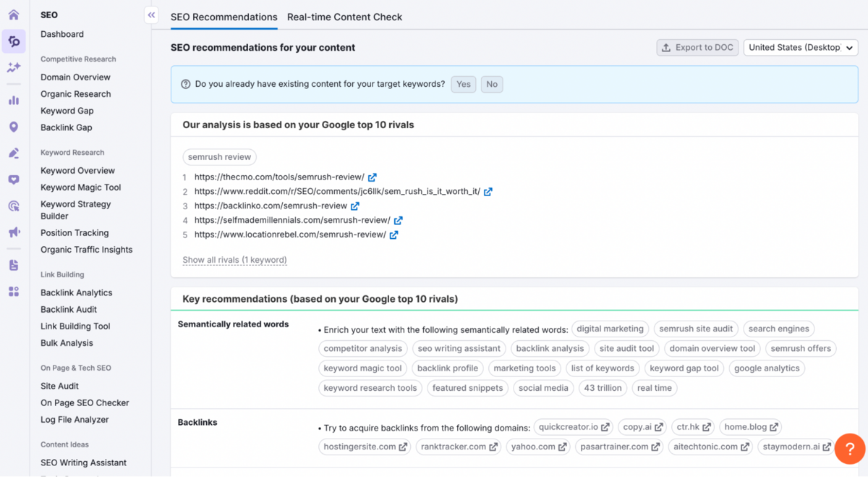868x477 pixels.
Task: Open United States (Desktop) dropdown
Action: 801,47
